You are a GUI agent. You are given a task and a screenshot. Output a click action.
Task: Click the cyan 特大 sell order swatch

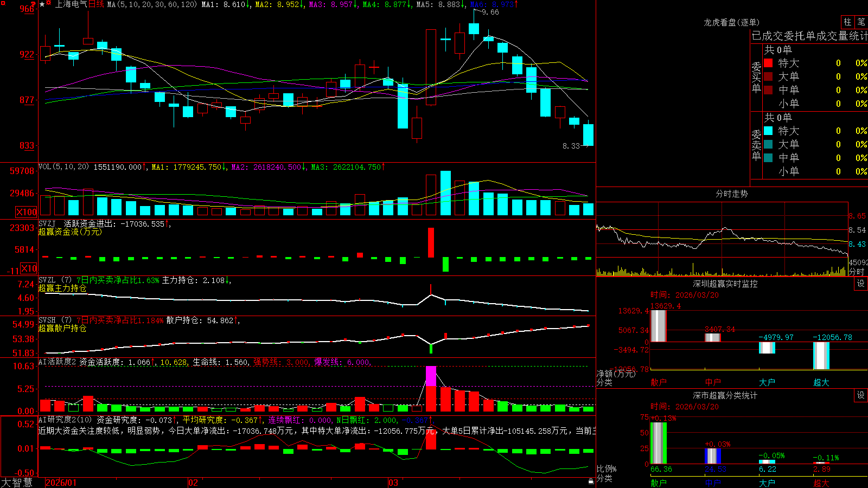pyautogui.click(x=768, y=131)
